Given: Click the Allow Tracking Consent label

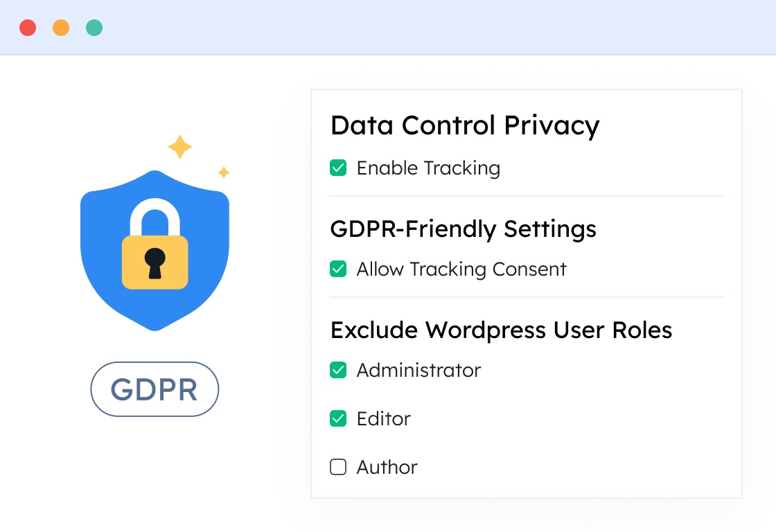Looking at the screenshot, I should click(x=461, y=269).
